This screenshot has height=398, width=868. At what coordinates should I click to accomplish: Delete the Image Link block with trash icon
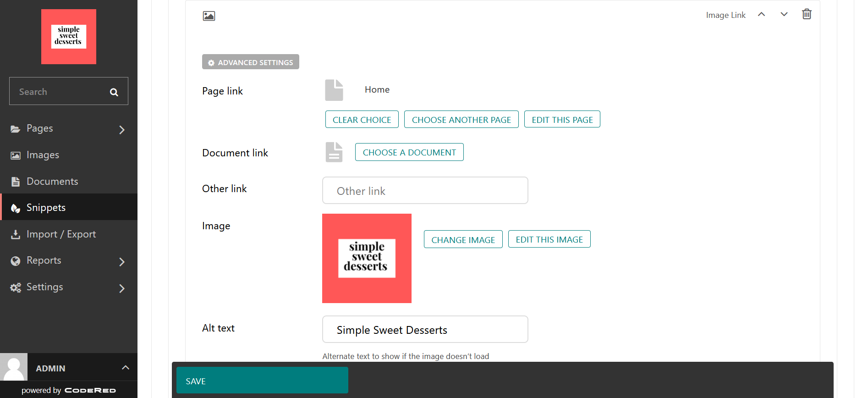807,14
